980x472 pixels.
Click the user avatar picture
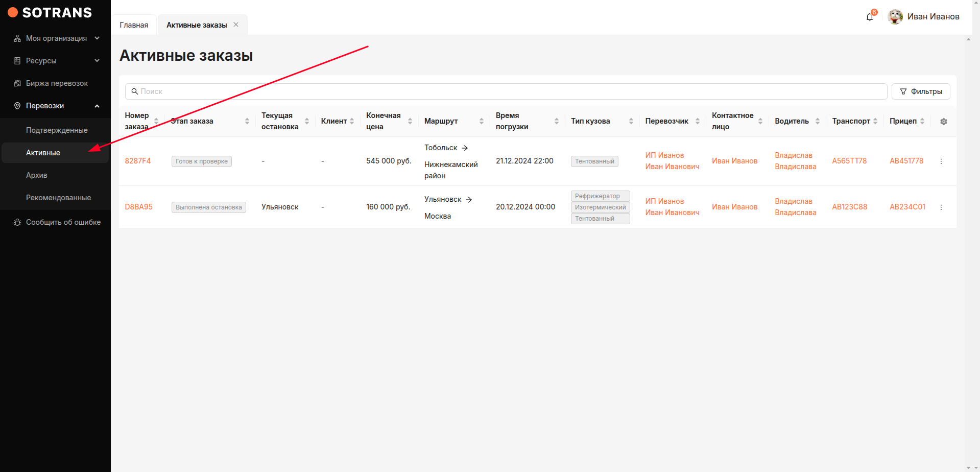point(895,17)
